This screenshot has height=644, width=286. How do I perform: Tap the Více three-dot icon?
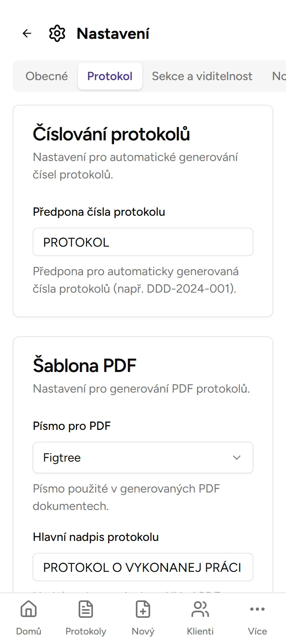(257, 609)
